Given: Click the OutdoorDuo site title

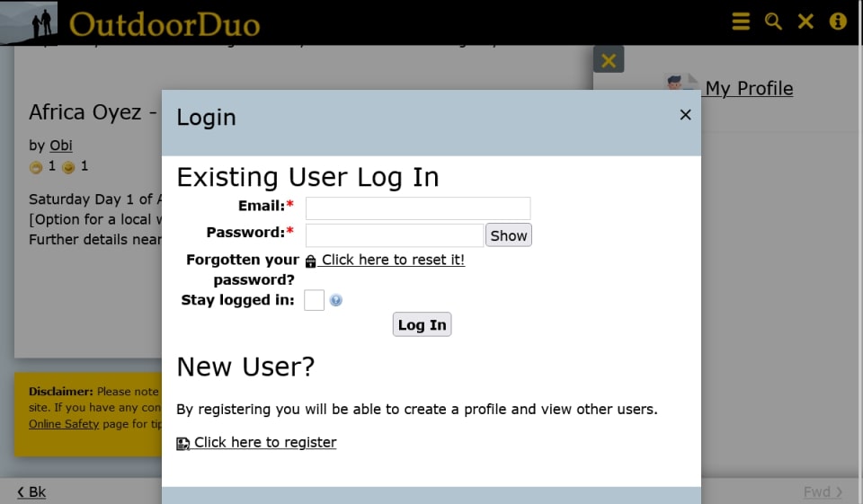Looking at the screenshot, I should (165, 25).
